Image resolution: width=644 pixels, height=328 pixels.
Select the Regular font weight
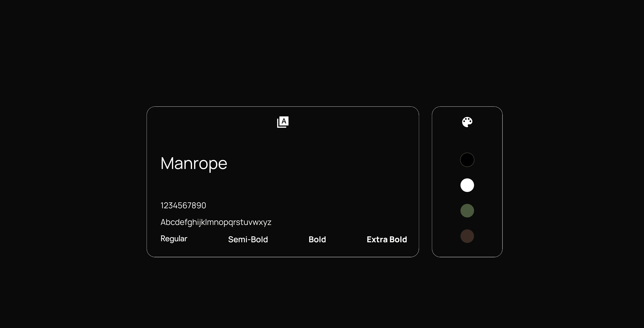[174, 239]
